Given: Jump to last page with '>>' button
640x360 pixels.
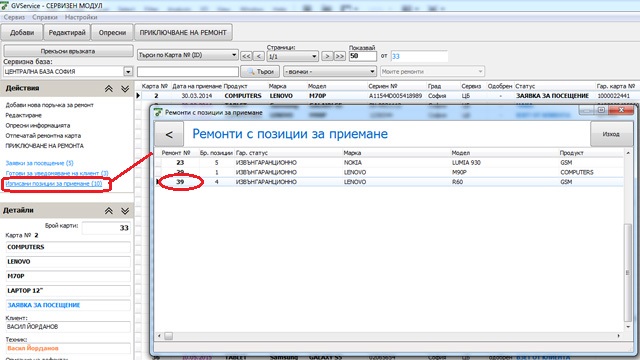Looking at the screenshot, I should 340,56.
